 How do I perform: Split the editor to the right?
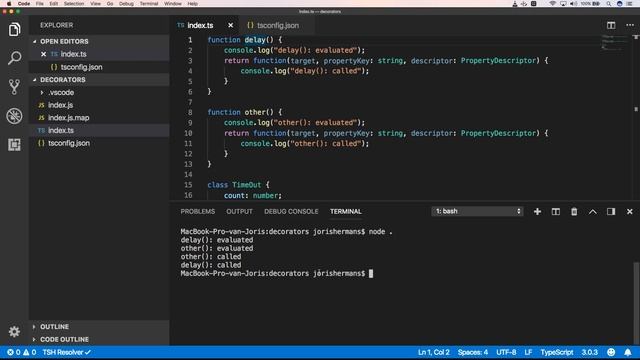click(x=611, y=25)
